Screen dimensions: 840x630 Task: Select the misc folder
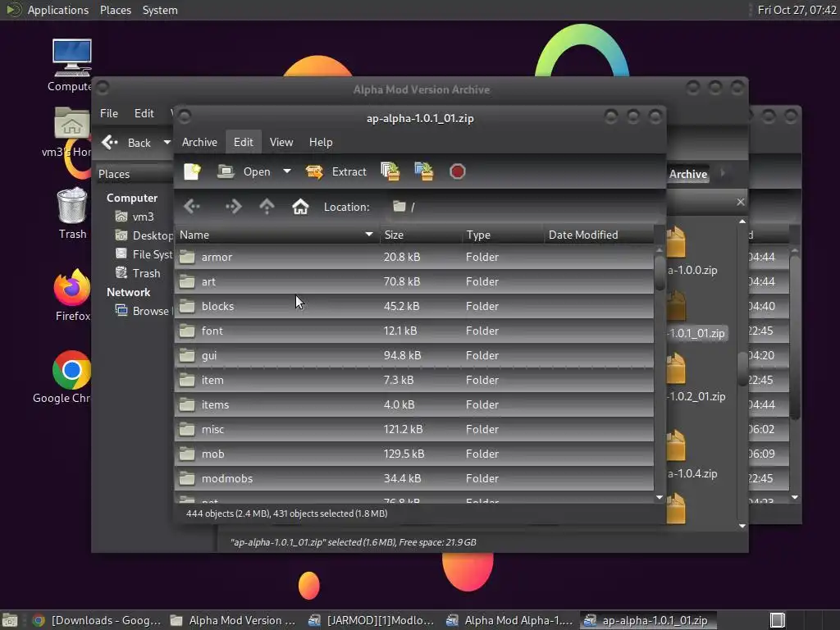point(414,430)
